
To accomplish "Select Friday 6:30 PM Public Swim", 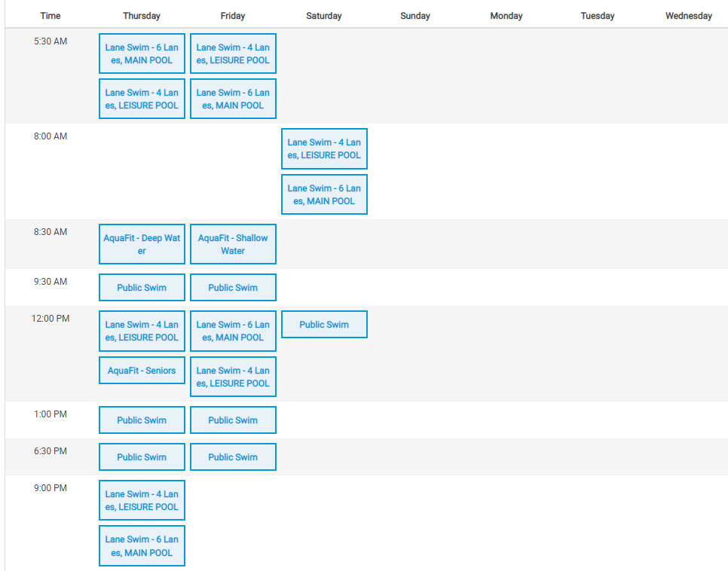I will [233, 456].
